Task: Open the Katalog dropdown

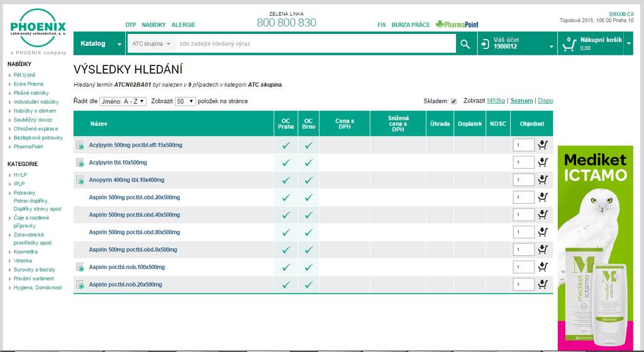Action: (x=99, y=43)
